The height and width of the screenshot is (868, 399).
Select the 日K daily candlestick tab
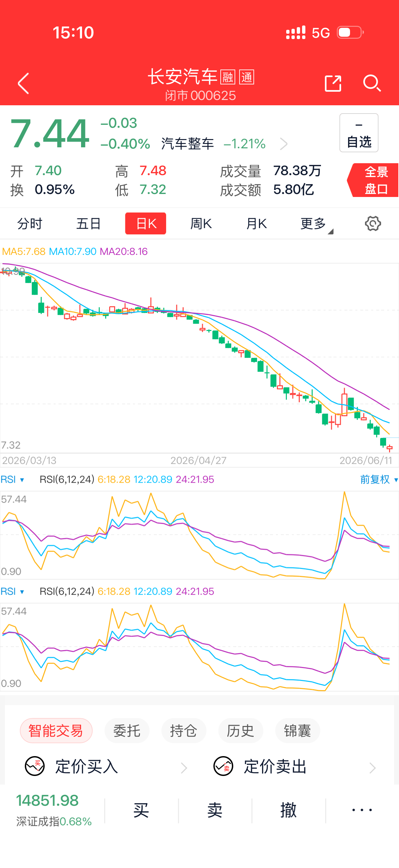click(x=146, y=223)
